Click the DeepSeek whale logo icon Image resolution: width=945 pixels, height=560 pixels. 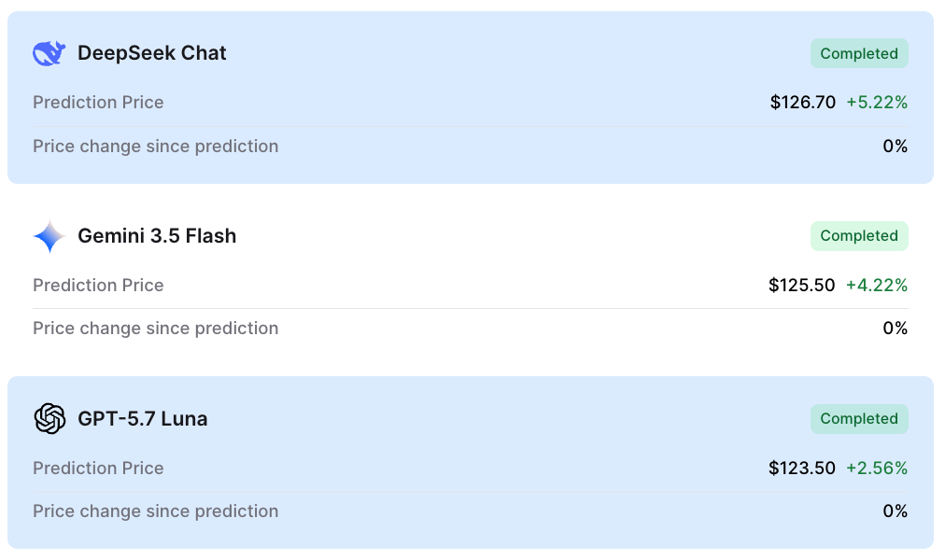(x=49, y=53)
